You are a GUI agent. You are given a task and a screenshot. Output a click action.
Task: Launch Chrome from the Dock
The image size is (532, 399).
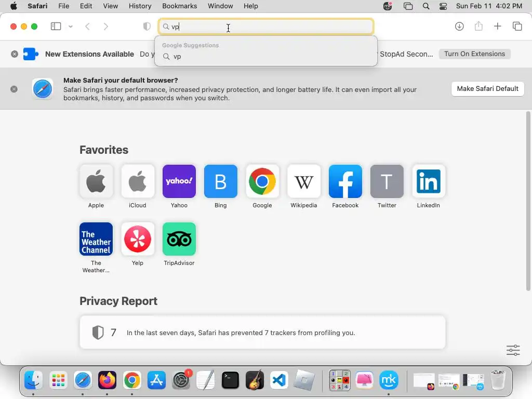[132, 380]
